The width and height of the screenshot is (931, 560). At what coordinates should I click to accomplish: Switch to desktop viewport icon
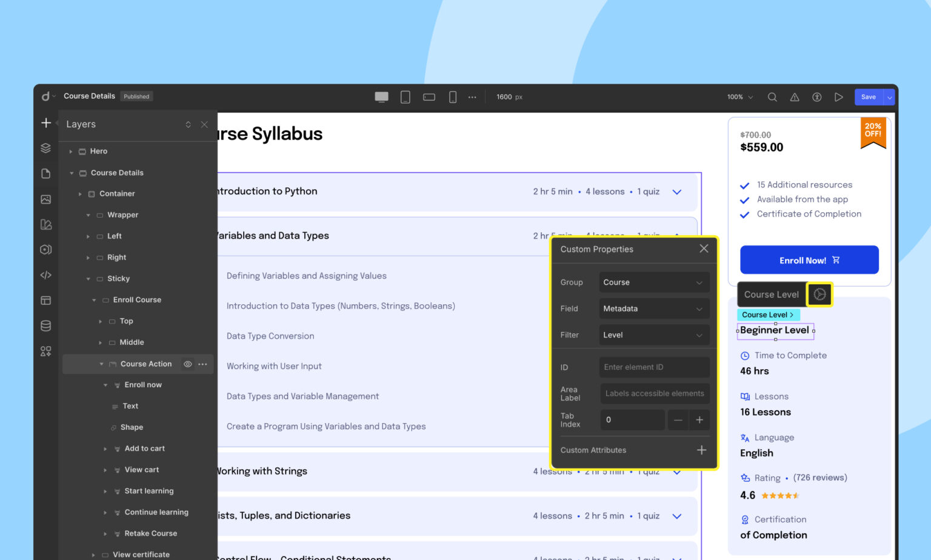coord(381,97)
